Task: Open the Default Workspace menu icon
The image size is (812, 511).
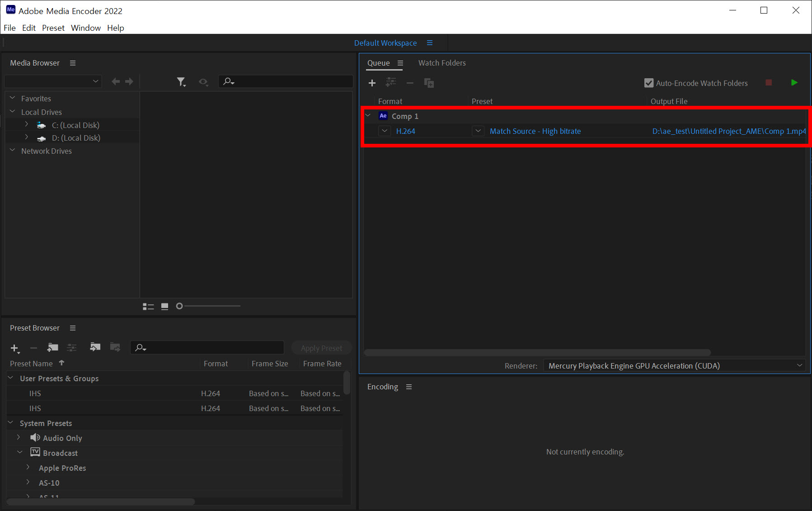Action: 430,43
